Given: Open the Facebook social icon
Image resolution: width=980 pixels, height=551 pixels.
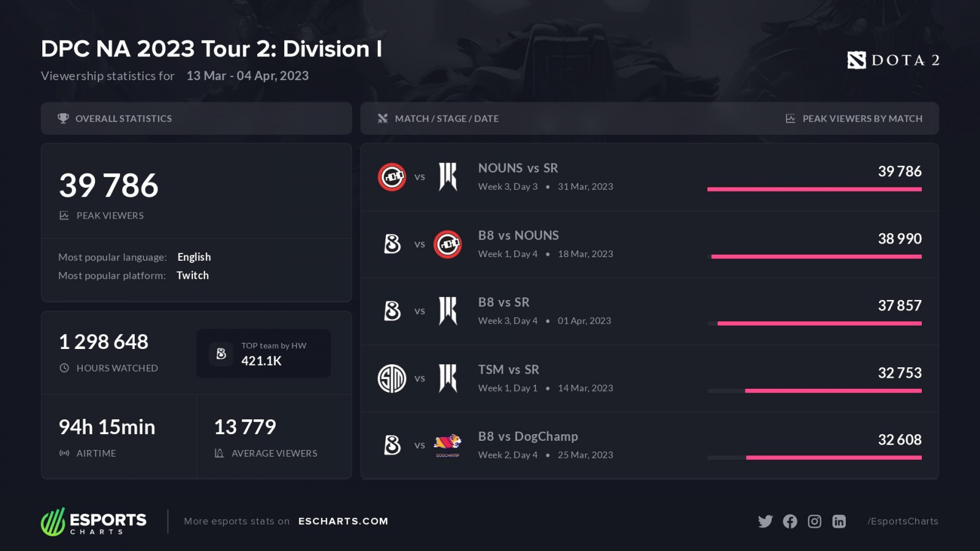Looking at the screenshot, I should point(790,521).
